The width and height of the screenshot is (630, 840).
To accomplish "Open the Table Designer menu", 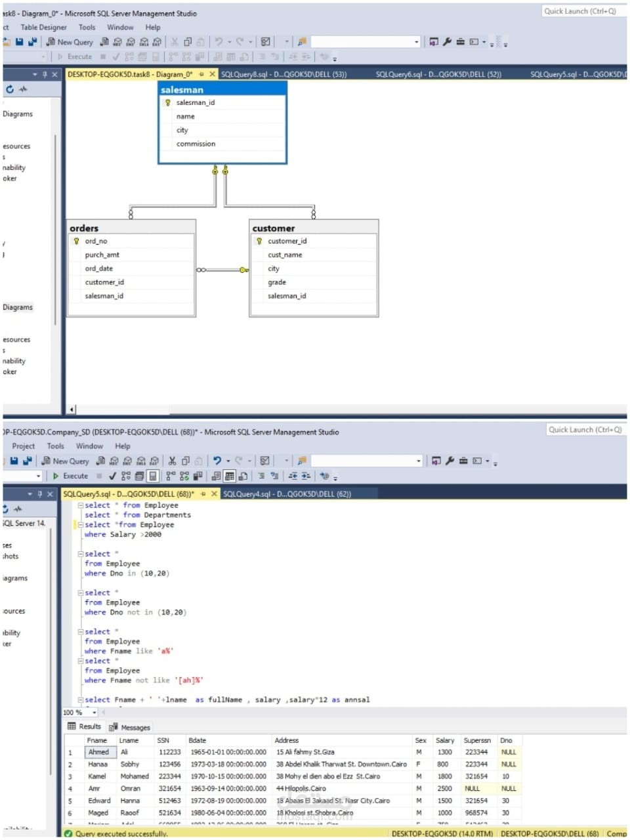I will [x=43, y=28].
